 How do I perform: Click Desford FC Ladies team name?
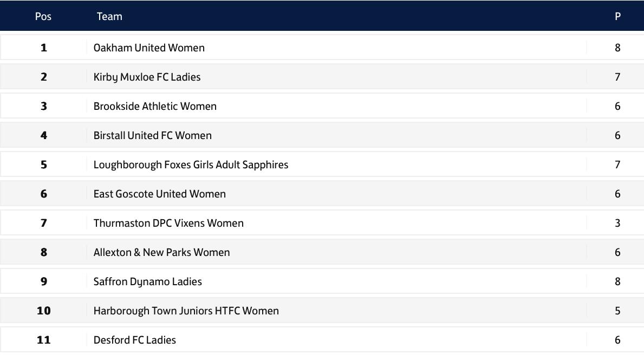tap(134, 340)
